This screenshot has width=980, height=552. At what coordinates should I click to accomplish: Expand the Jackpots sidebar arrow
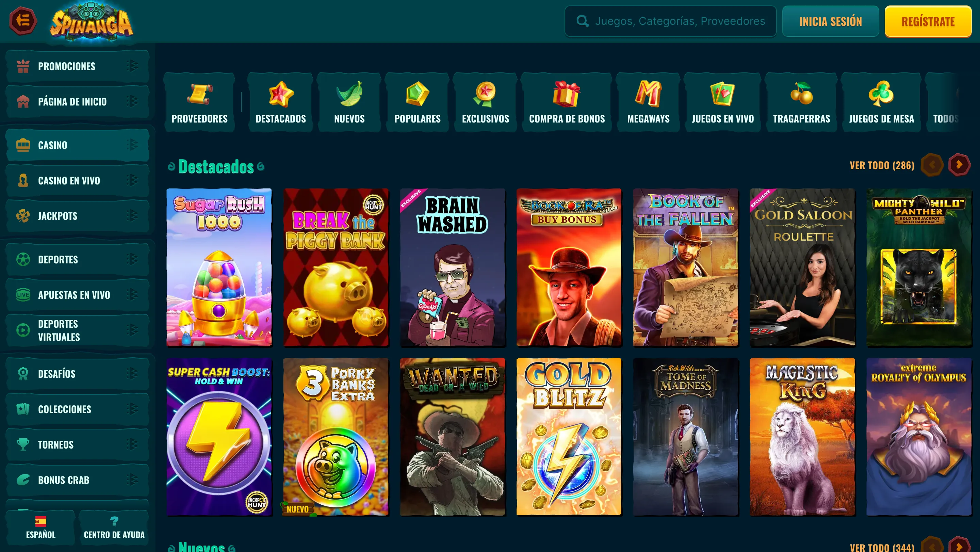click(x=132, y=215)
